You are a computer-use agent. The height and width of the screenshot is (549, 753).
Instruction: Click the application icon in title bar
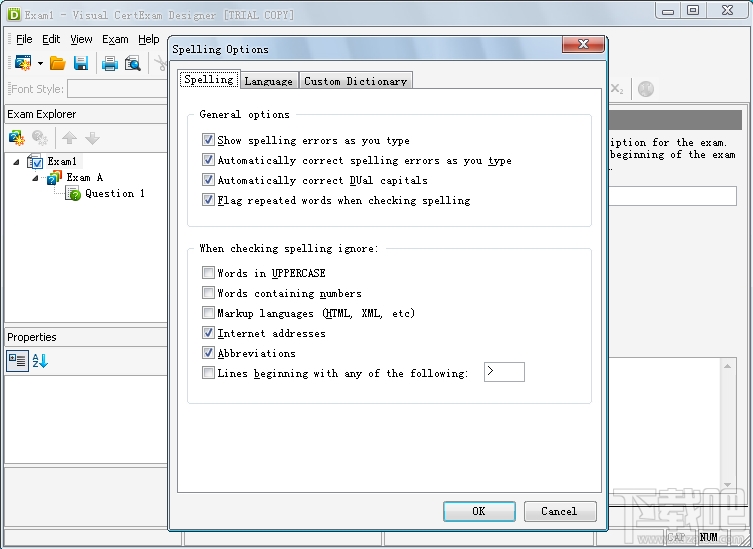(x=13, y=14)
